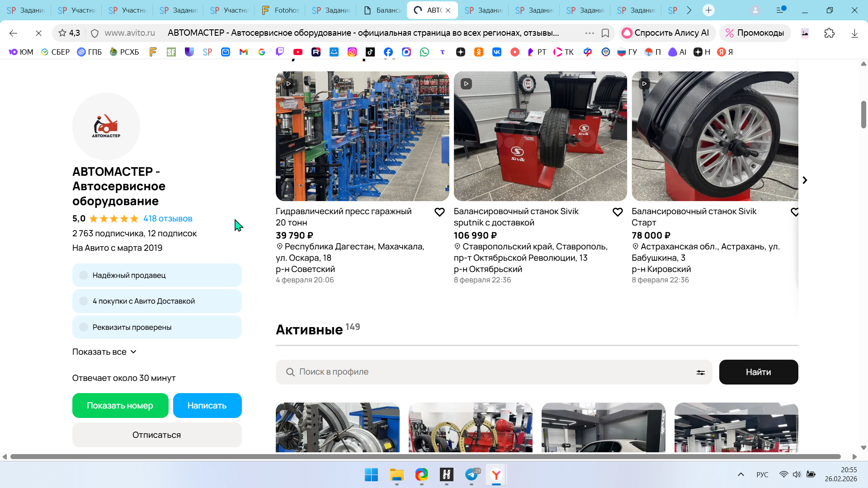Click the search filter settings icon
Viewport: 868px width, 488px height.
click(x=700, y=372)
